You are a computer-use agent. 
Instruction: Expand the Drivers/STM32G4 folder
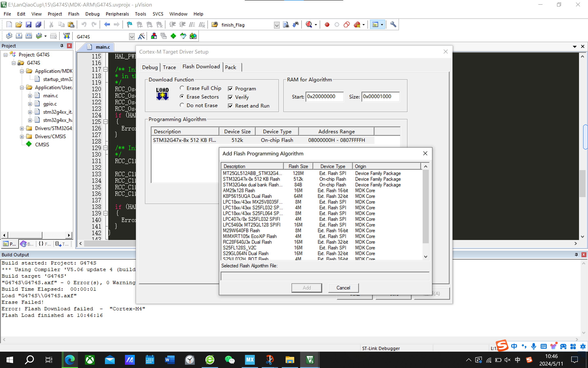pos(22,128)
